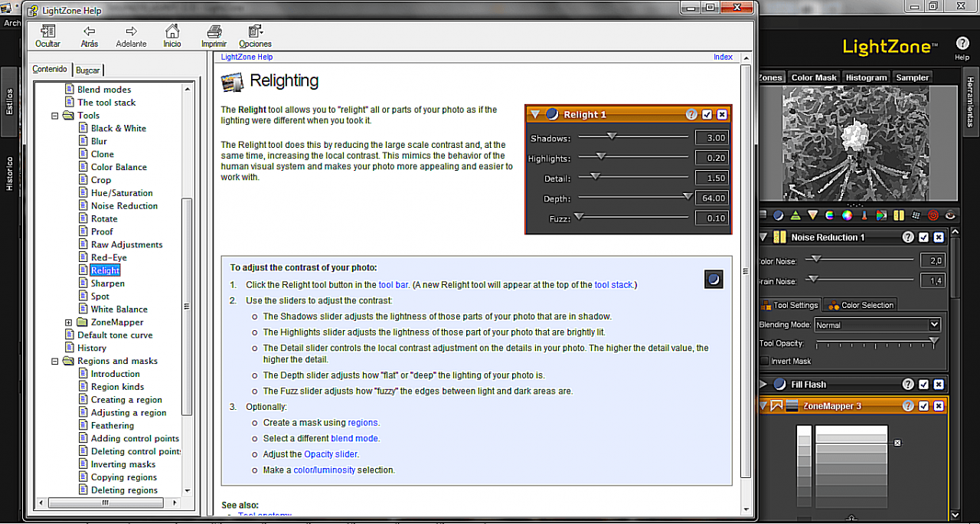The height and width of the screenshot is (524, 980).
Task: Disable the Noise Reduction 1 tool checkbox
Action: [924, 237]
